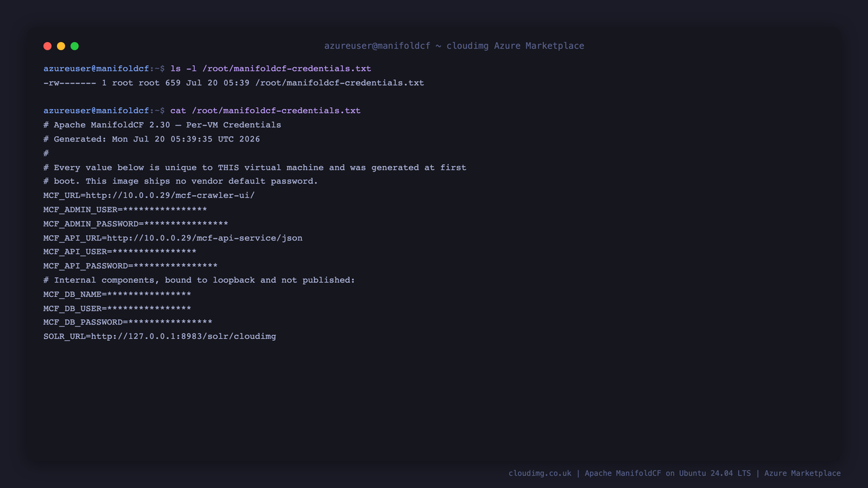The width and height of the screenshot is (868, 488).
Task: Click the masked MCF_API_PASSWORD line
Action: (x=131, y=266)
